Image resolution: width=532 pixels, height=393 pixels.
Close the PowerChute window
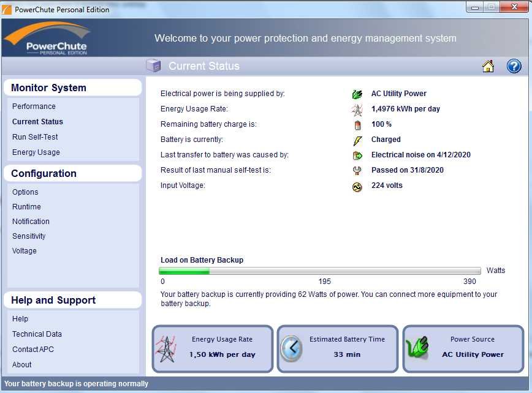click(514, 7)
